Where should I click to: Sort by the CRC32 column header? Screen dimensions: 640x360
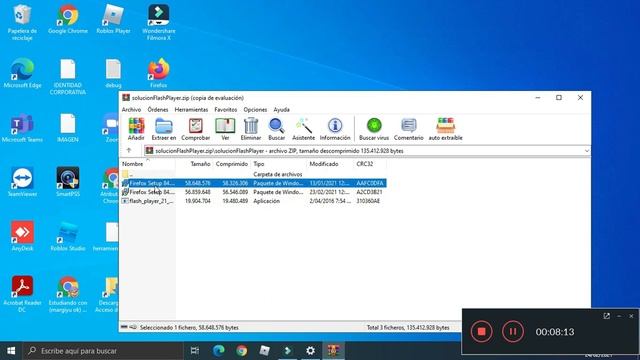pos(369,164)
